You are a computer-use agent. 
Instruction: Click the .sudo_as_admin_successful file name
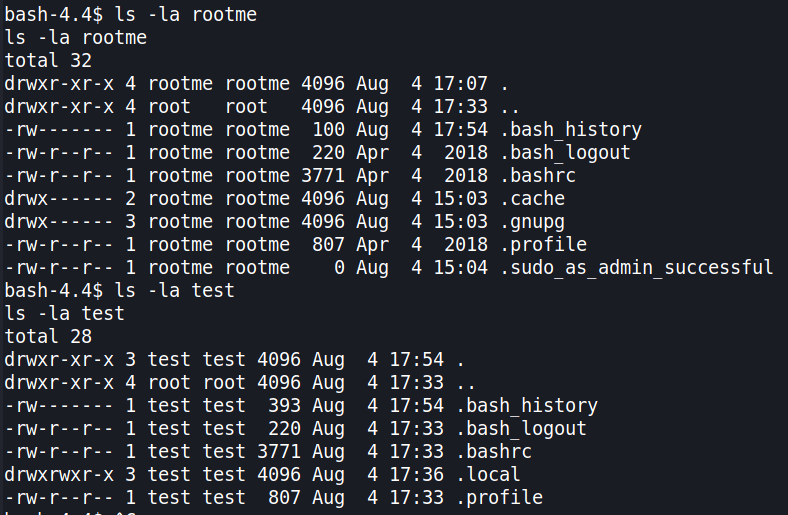click(x=635, y=267)
